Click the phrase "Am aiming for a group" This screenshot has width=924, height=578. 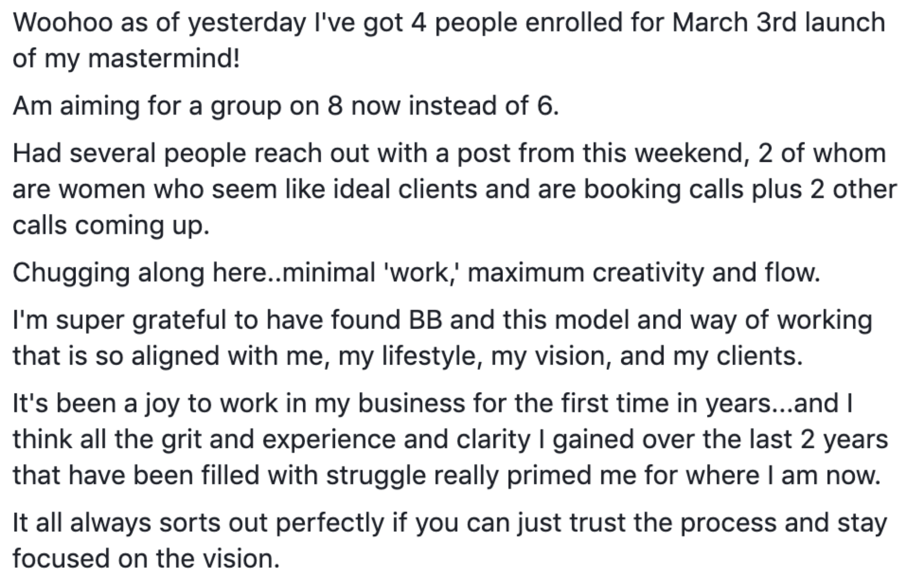[x=143, y=105]
